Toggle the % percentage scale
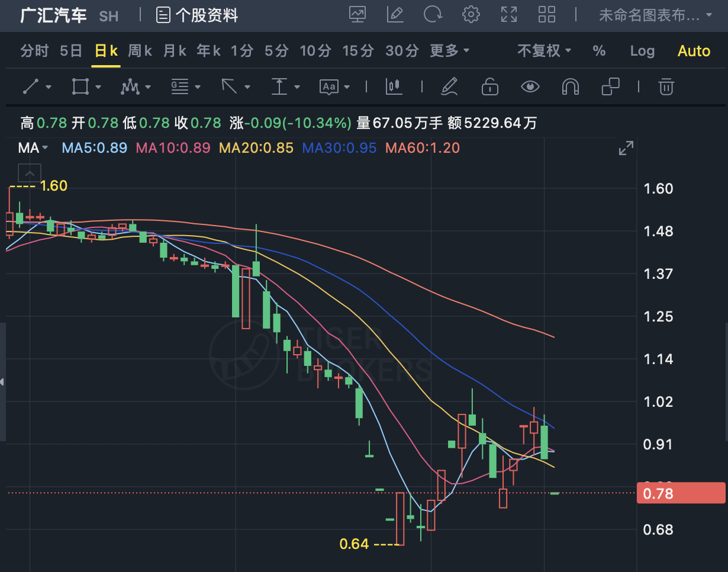 [599, 51]
